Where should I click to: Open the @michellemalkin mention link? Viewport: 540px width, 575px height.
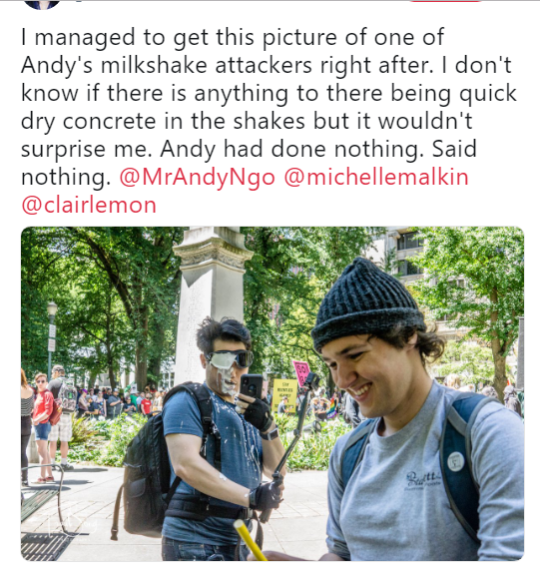point(376,177)
